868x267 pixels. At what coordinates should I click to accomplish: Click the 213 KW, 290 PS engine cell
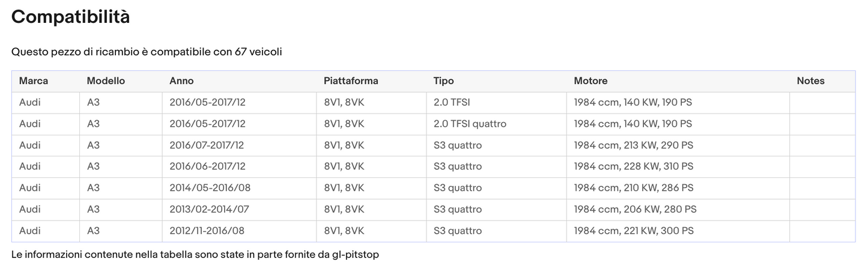pyautogui.click(x=633, y=146)
